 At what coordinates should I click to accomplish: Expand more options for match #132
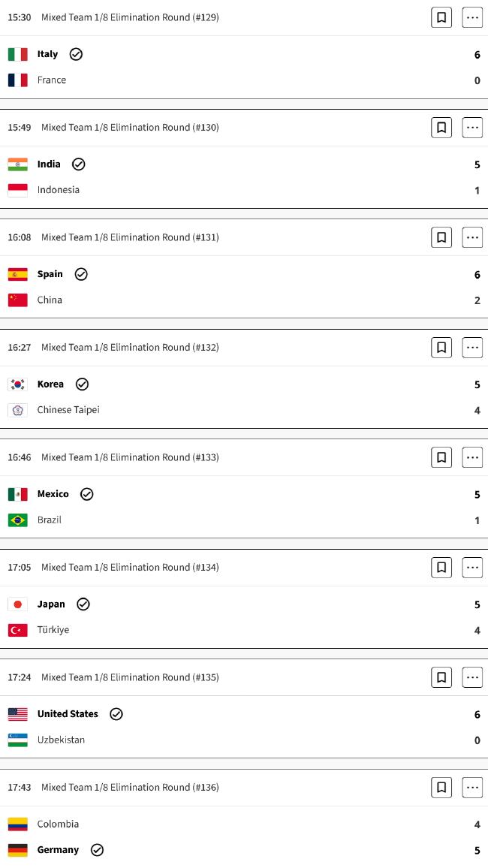pyautogui.click(x=472, y=348)
